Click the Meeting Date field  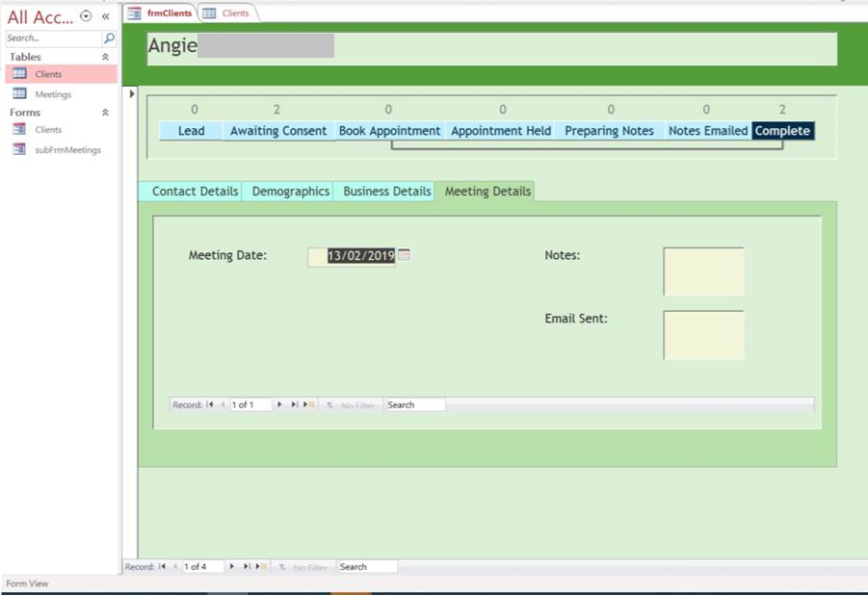coord(352,256)
